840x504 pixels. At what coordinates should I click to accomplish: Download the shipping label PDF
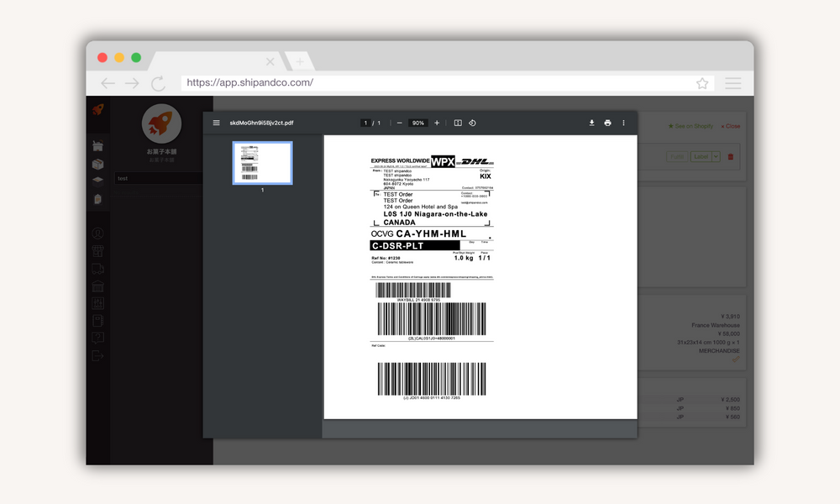click(x=592, y=123)
